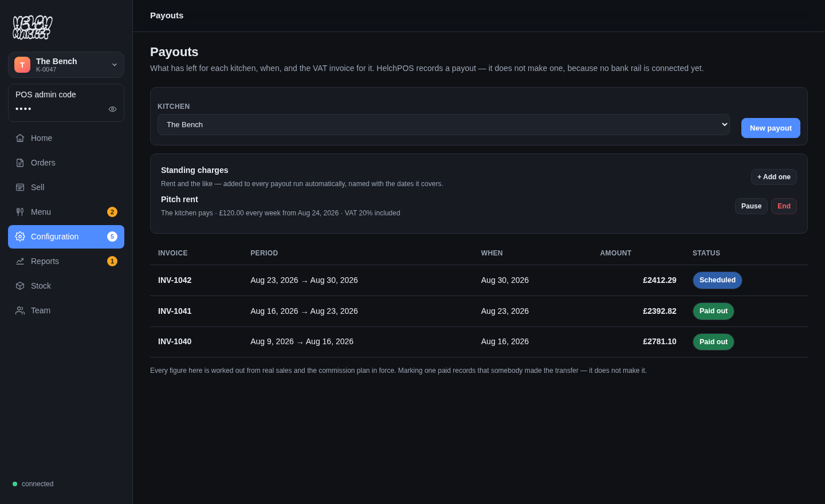
Task: Pause the Pitch rent charge
Action: click(x=751, y=206)
